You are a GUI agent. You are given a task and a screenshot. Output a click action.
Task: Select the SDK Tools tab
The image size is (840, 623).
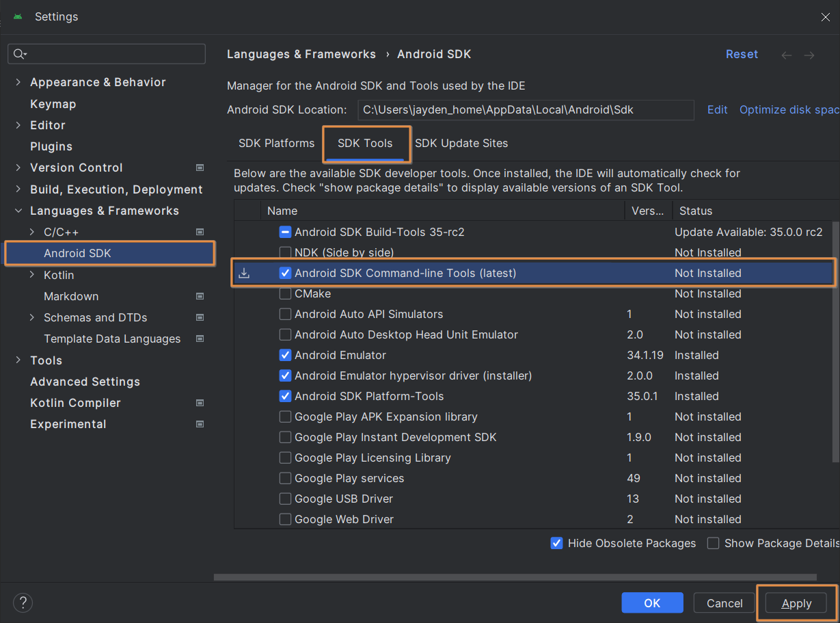point(365,143)
